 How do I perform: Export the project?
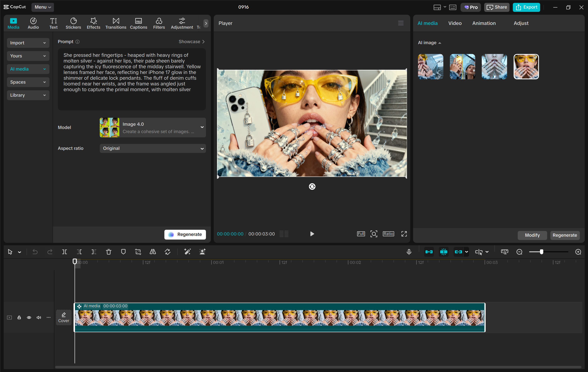tap(527, 7)
